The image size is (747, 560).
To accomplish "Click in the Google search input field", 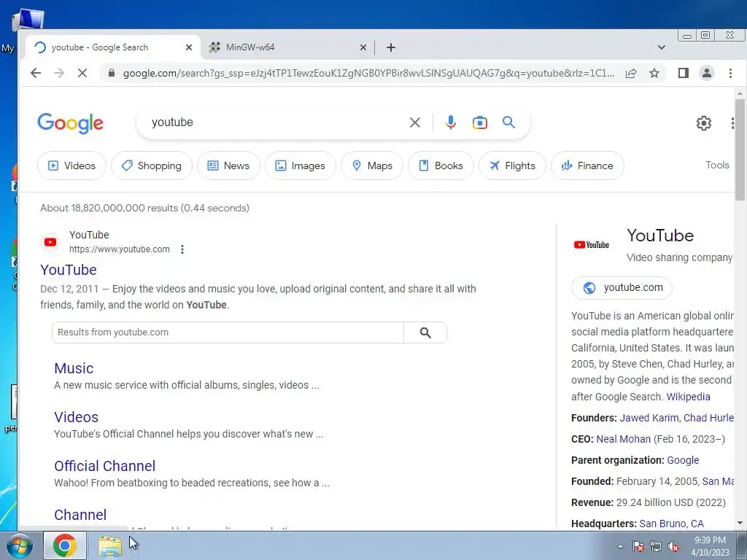I will point(276,122).
